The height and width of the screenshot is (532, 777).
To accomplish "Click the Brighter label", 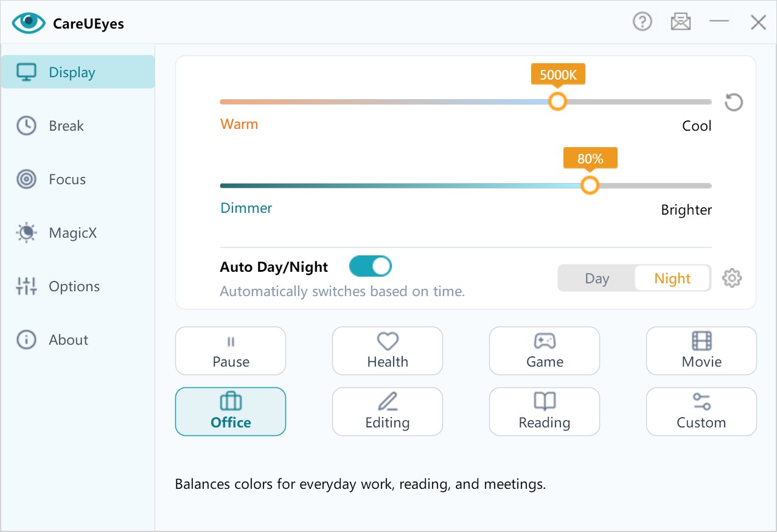I will pyautogui.click(x=686, y=210).
